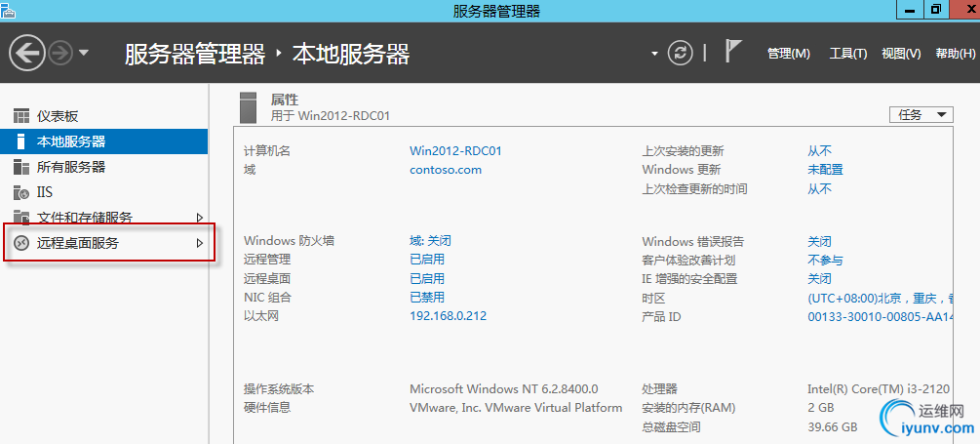Click 远程桌面 value 已启用
The image size is (980, 444).
pyautogui.click(x=427, y=278)
